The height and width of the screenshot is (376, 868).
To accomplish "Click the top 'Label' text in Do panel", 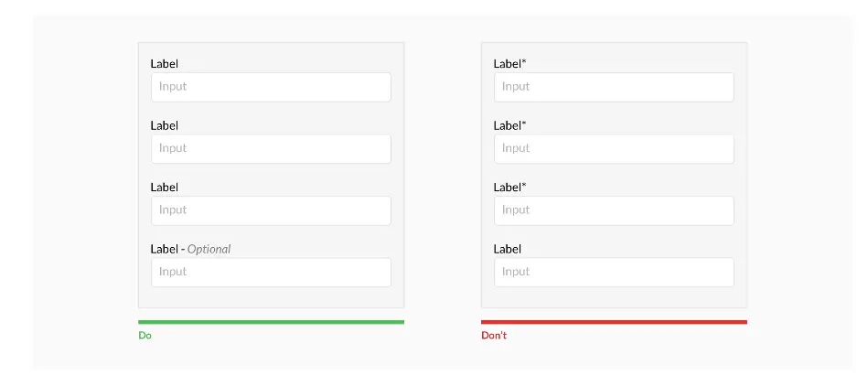I will coord(165,64).
